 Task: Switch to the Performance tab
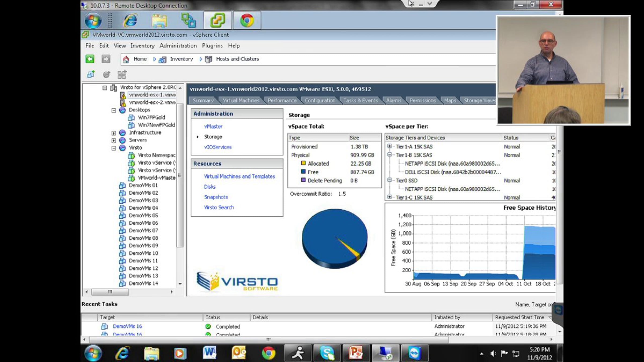pyautogui.click(x=282, y=101)
